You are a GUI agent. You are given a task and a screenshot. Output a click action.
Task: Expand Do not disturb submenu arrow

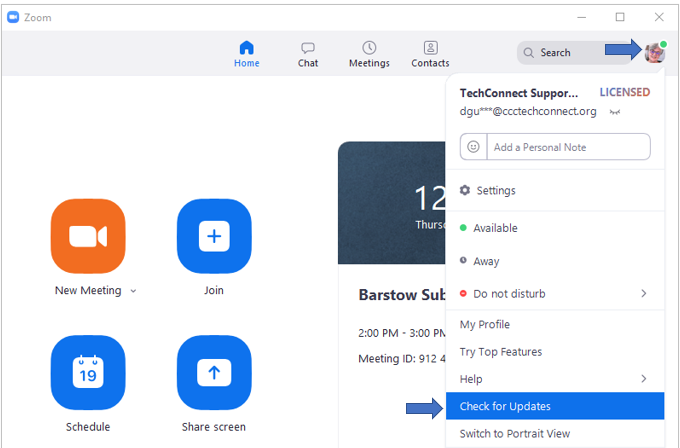(644, 294)
